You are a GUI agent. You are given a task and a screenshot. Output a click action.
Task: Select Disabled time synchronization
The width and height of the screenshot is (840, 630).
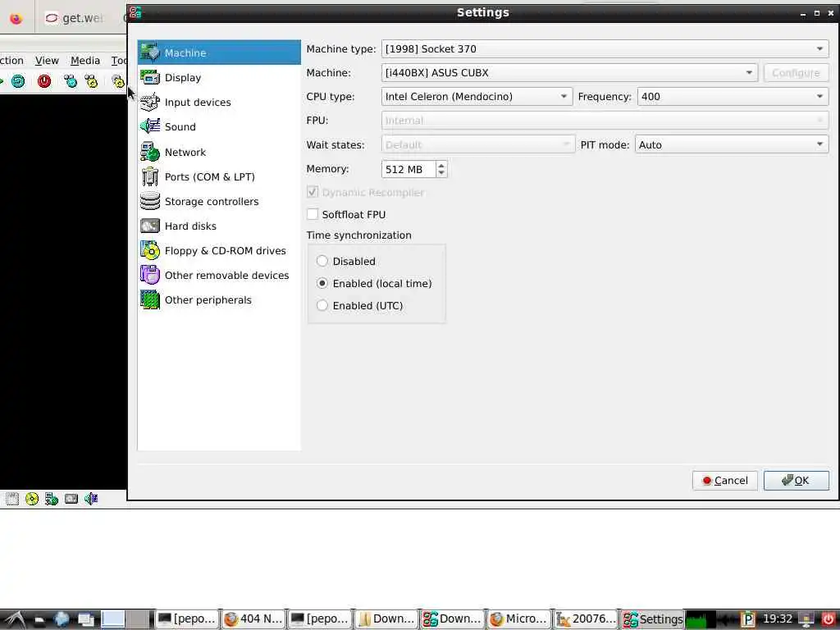click(322, 261)
